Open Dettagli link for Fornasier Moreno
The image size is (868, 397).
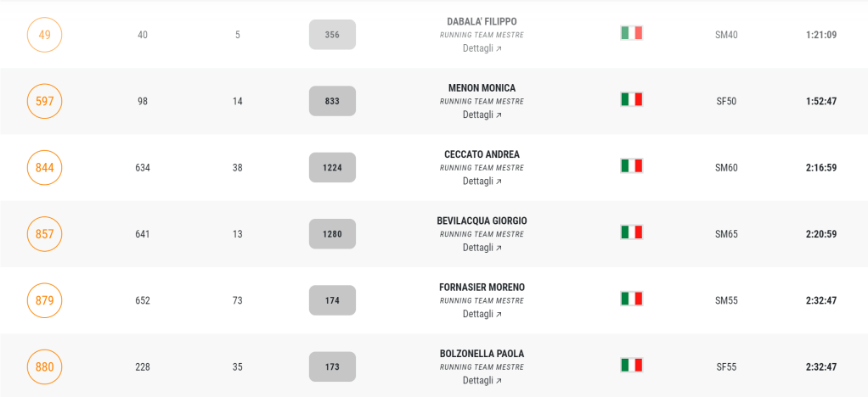point(482,314)
